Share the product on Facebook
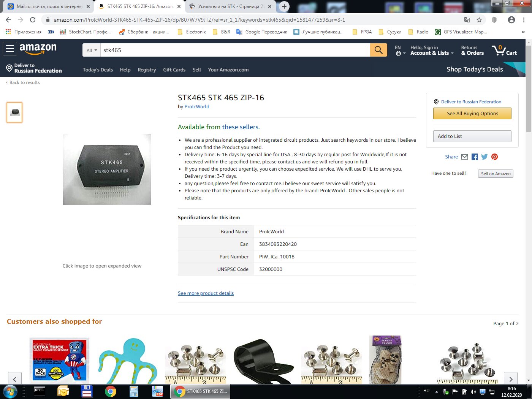This screenshot has width=532, height=399. (x=475, y=157)
